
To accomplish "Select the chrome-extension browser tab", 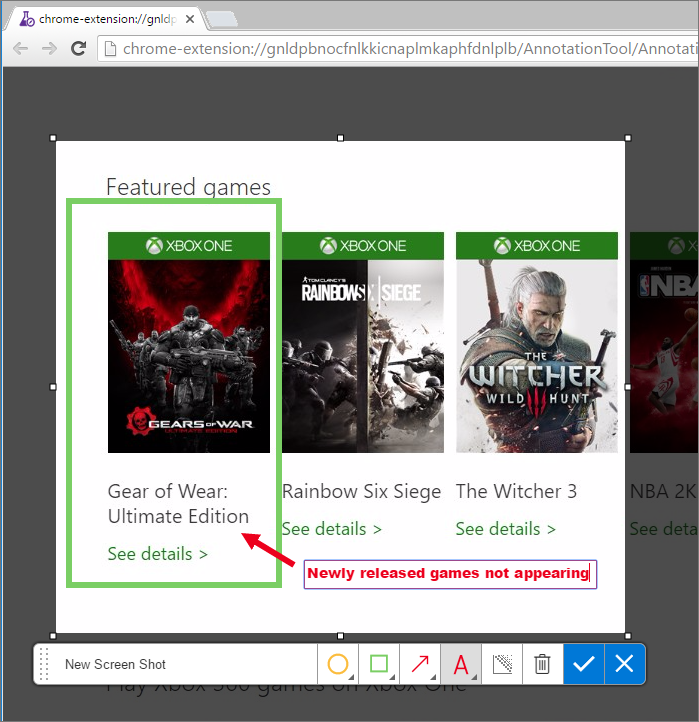I will (107, 19).
